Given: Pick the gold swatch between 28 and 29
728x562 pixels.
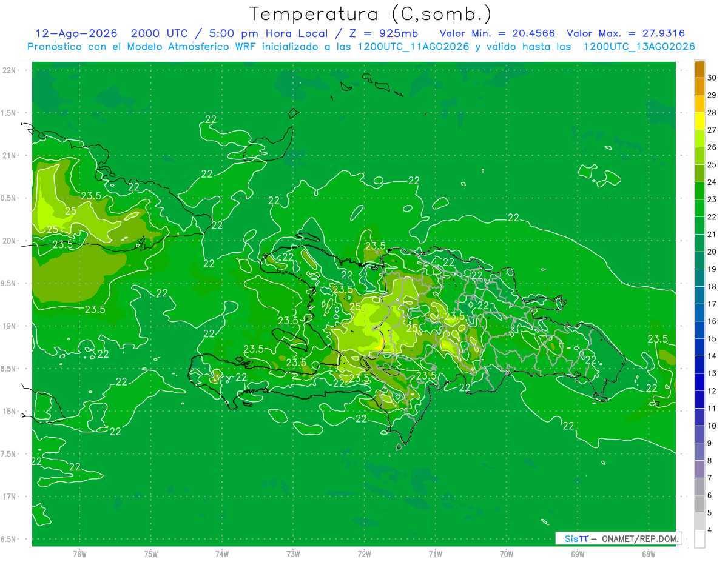Looking at the screenshot, I should (699, 104).
